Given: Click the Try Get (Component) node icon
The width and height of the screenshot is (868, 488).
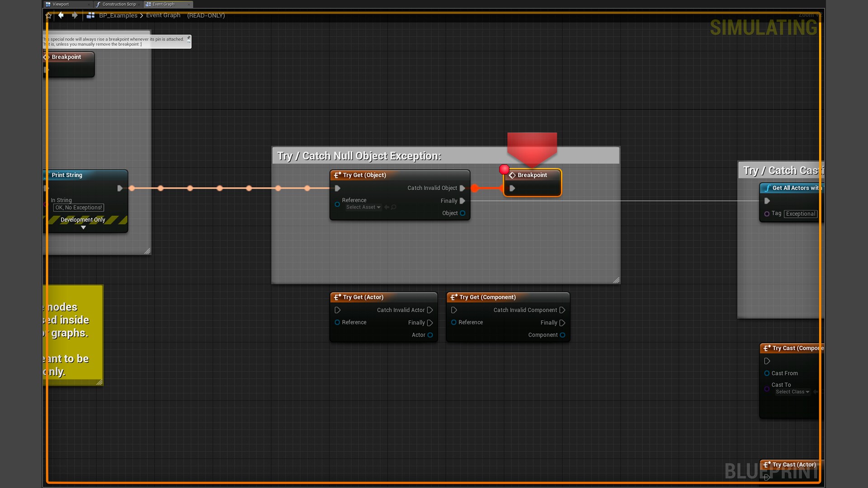Looking at the screenshot, I should (x=453, y=297).
